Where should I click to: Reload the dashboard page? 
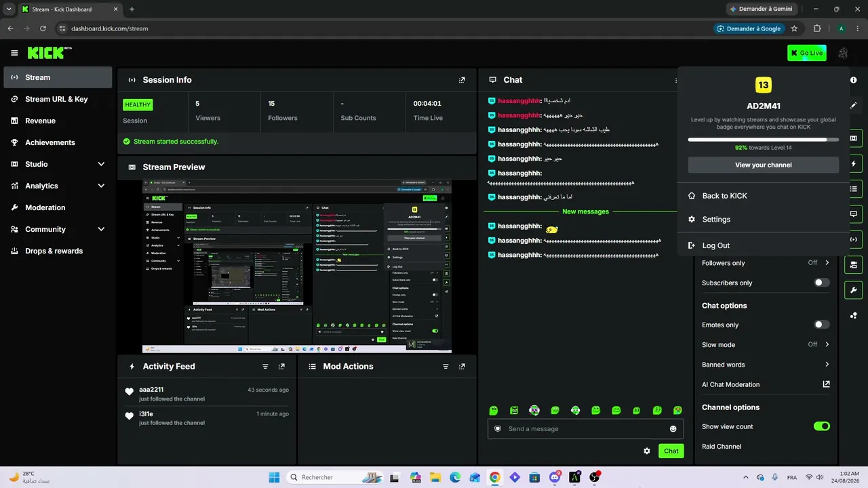pyautogui.click(x=43, y=28)
